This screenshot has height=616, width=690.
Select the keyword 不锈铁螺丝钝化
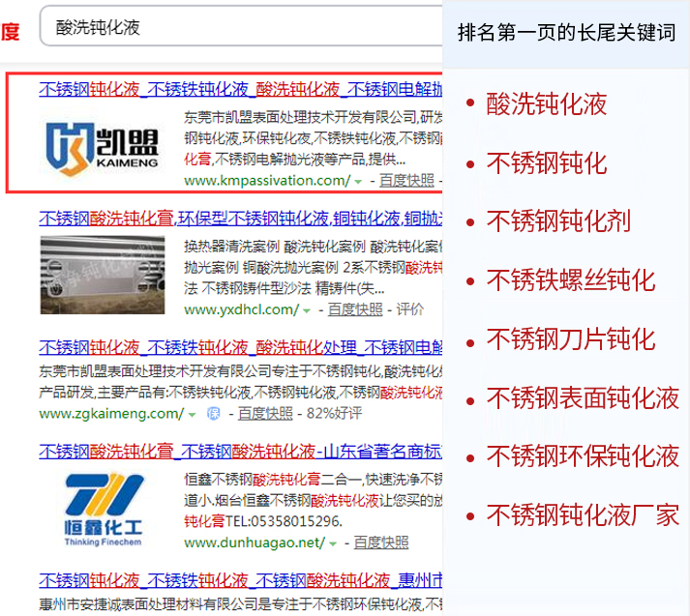coord(570,280)
